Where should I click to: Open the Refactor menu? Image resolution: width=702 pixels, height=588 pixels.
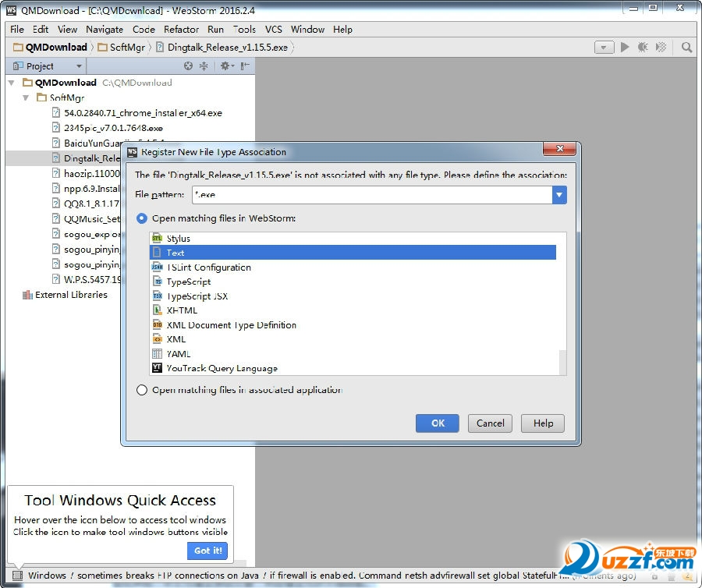point(181,29)
